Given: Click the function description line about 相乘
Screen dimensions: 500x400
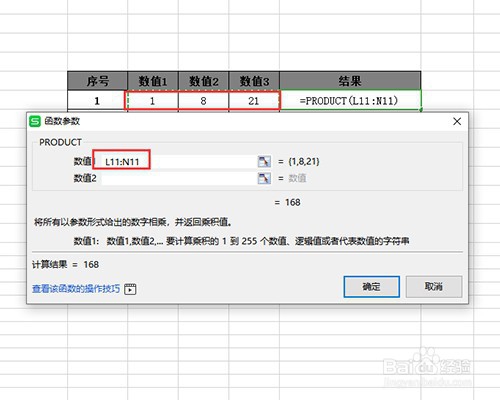Looking at the screenshot, I should [133, 222].
